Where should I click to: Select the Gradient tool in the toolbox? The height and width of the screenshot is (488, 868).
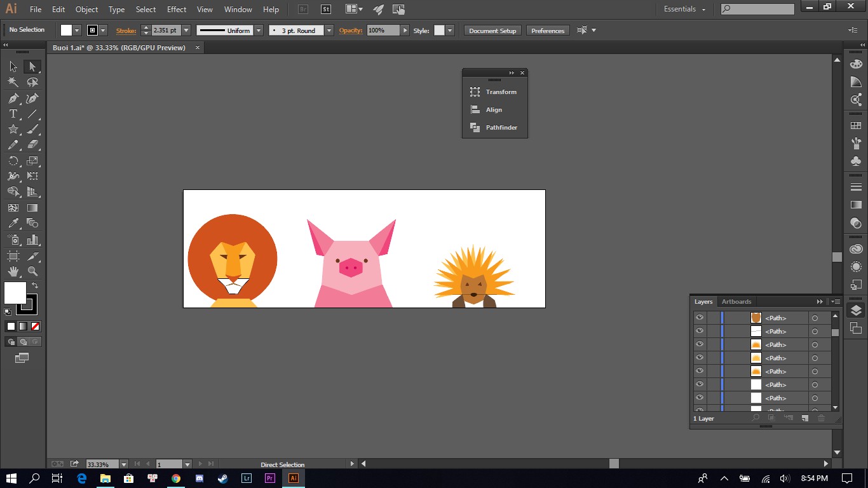point(32,208)
